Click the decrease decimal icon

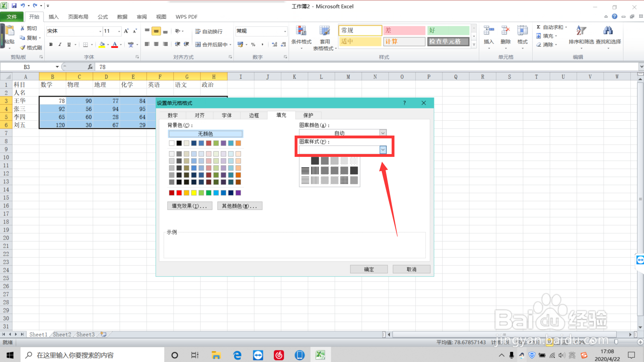tap(283, 45)
